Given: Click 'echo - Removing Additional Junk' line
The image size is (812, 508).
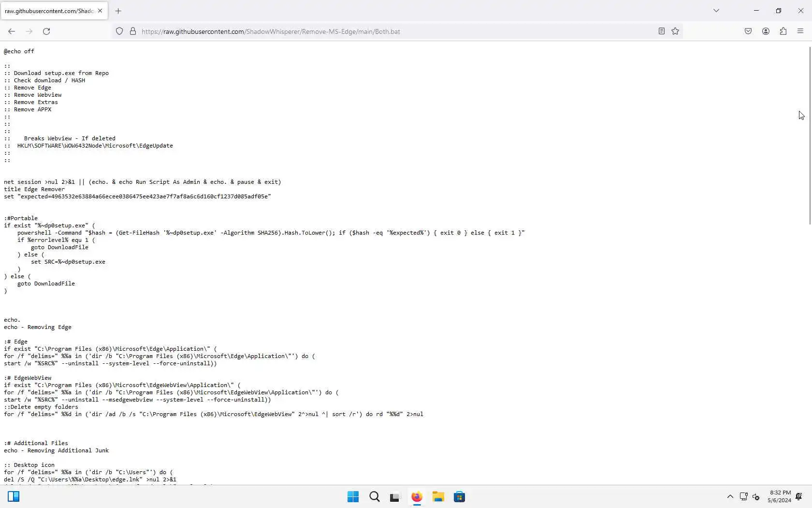Looking at the screenshot, I should point(56,450).
